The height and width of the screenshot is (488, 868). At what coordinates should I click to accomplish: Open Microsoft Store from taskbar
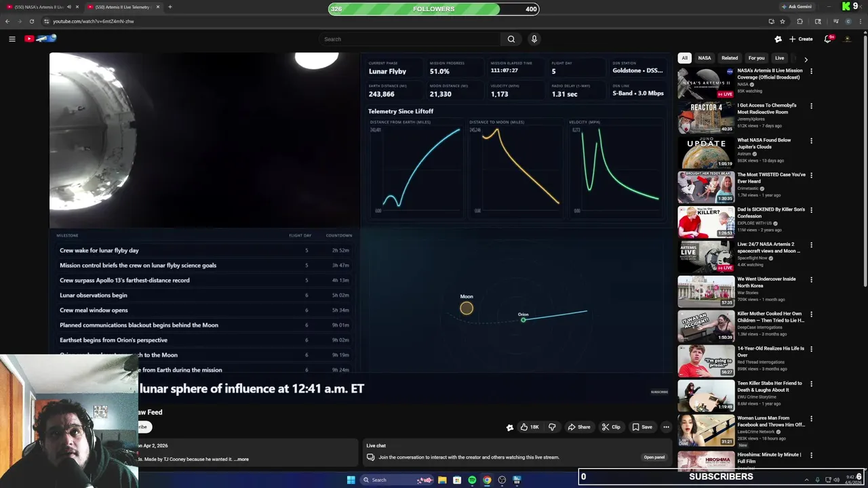[457, 480]
